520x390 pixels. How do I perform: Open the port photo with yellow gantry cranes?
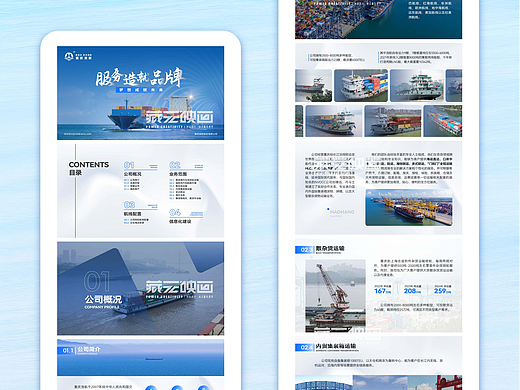[x=409, y=207]
